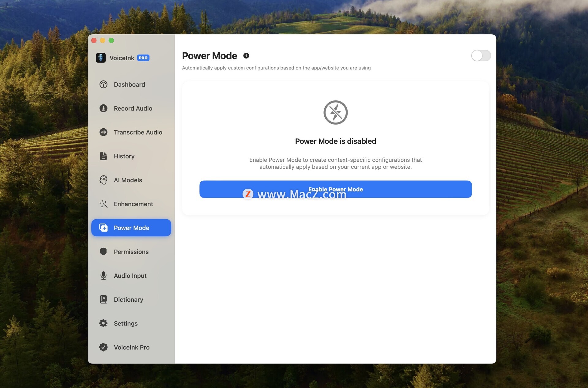Click the Dictionary book icon
The image size is (588, 388).
point(104,299)
